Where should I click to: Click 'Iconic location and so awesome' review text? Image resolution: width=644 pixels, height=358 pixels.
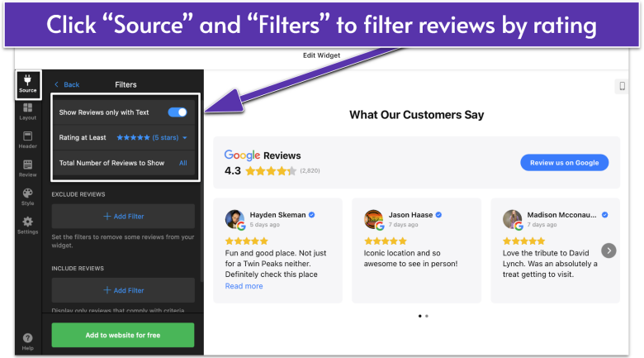[410, 259]
